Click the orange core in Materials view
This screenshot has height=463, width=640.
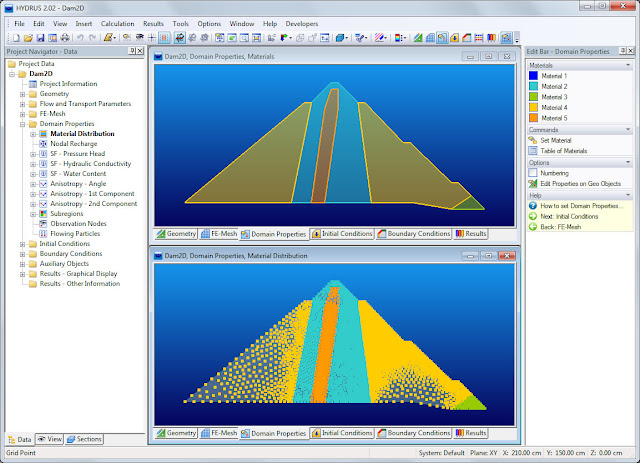(326, 151)
